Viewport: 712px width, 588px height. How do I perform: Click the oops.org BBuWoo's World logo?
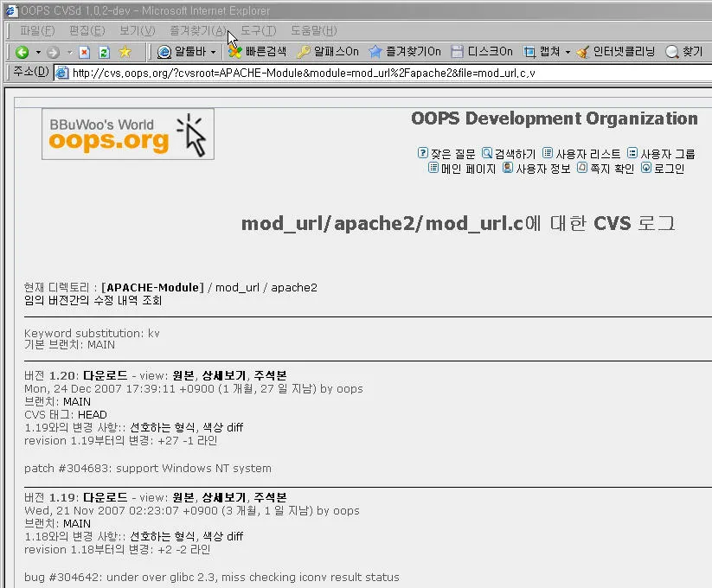pos(127,134)
